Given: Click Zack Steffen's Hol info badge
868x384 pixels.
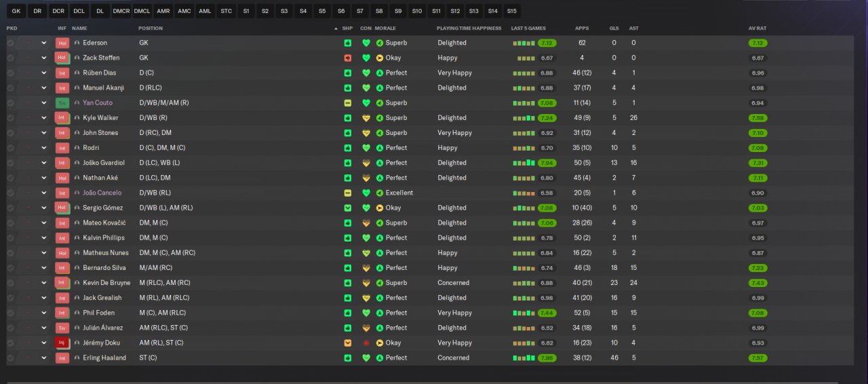Looking at the screenshot, I should click(x=62, y=58).
